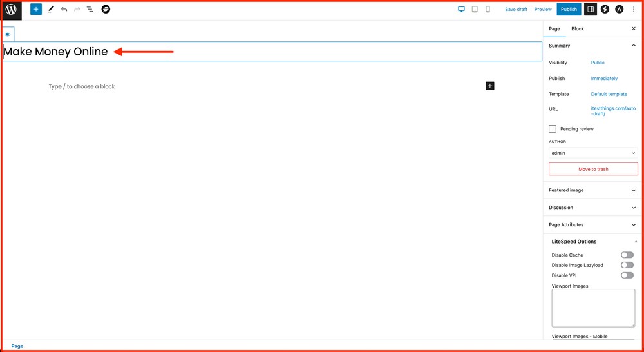Select the pencil Tools icon

(51, 10)
